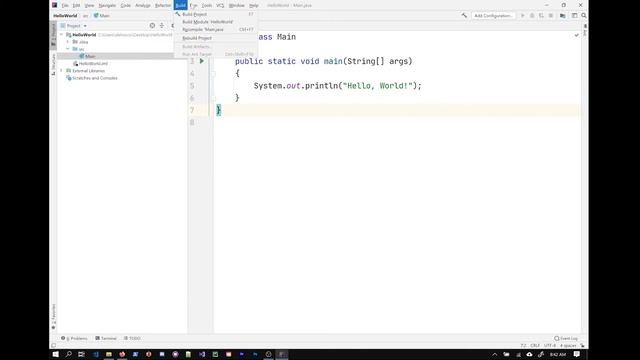Image resolution: width=640 pixels, height=360 pixels.
Task: Open the Help menu
Action: 253,5
